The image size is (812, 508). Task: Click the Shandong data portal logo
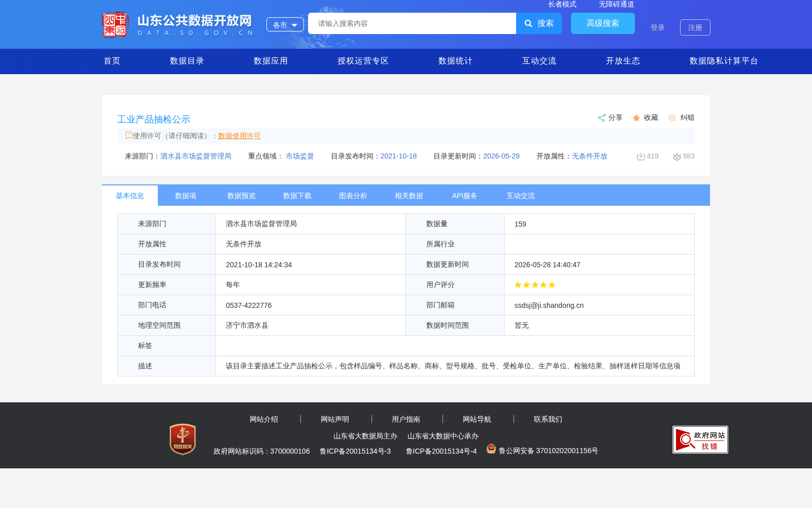[178, 24]
